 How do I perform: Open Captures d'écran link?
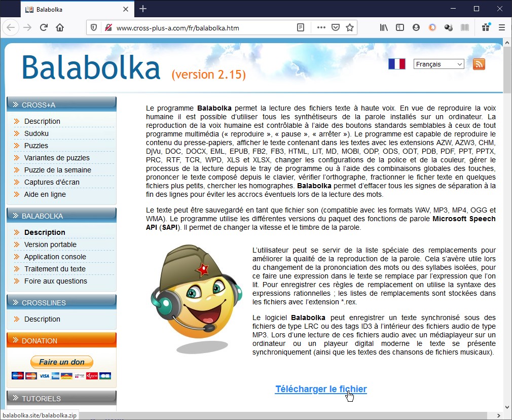coord(52,182)
